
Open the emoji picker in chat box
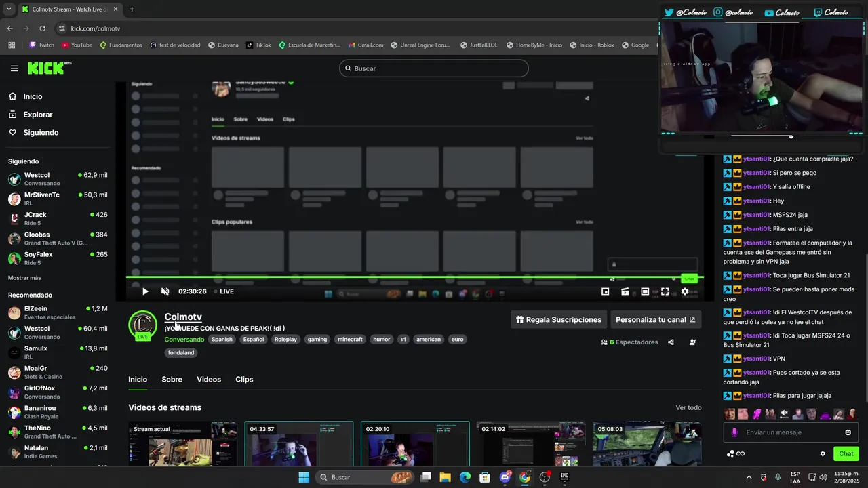[848, 432]
